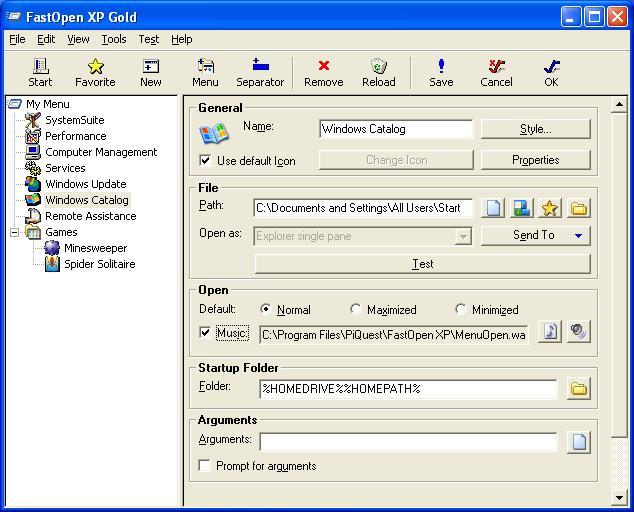
Task: Click the empty Arguments input field
Action: pyautogui.click(x=408, y=442)
